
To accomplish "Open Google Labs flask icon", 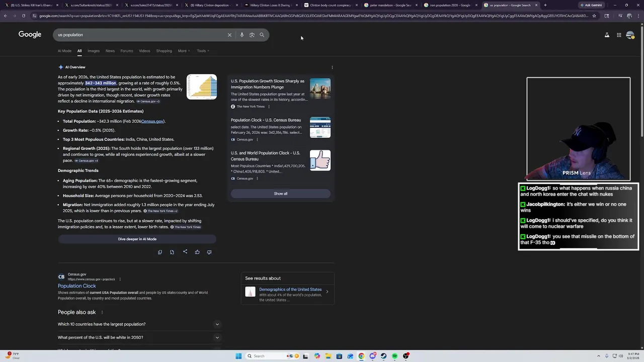I will point(607,35).
